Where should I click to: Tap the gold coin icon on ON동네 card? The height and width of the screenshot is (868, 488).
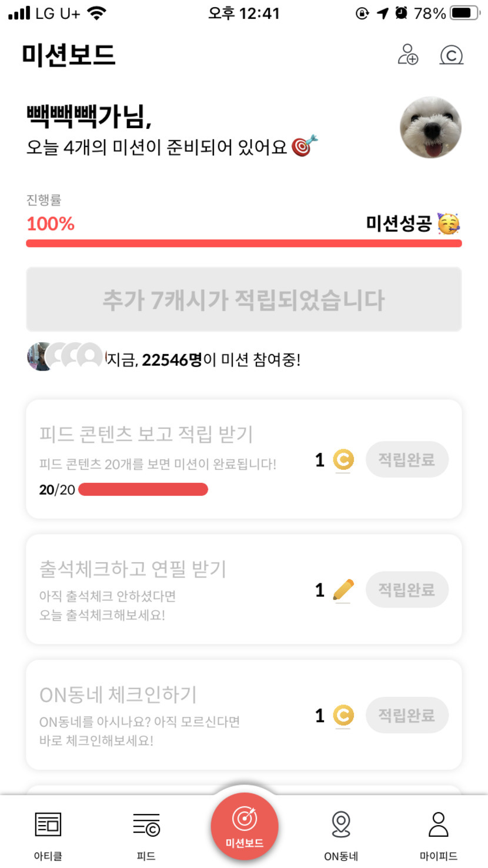pos(343,716)
